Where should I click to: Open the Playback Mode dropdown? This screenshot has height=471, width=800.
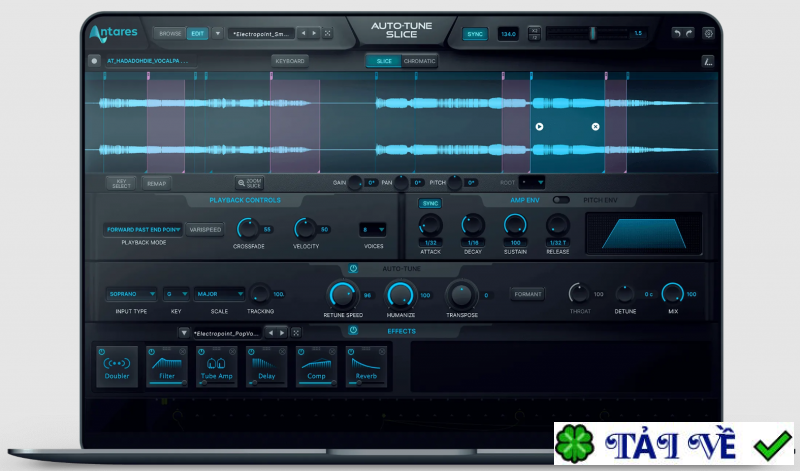(x=143, y=230)
